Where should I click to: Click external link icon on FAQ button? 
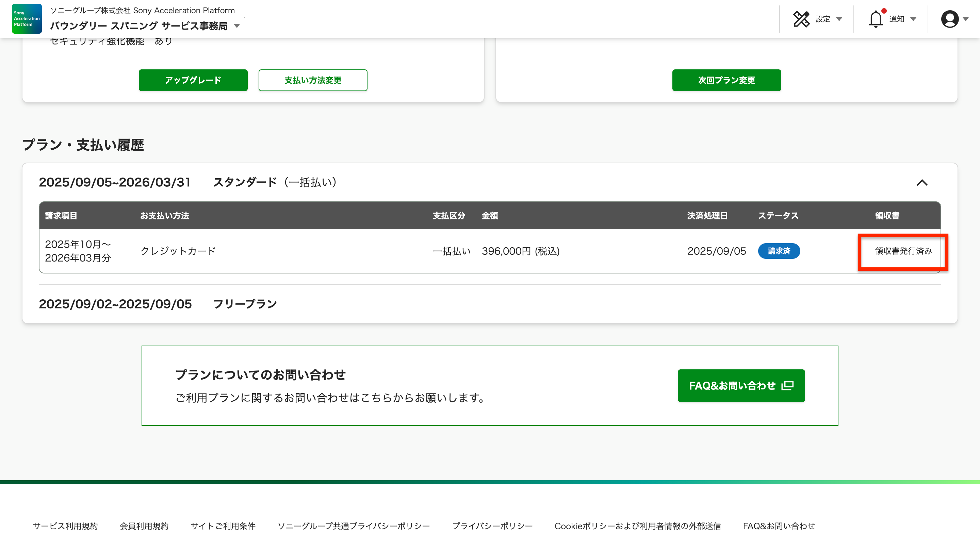tap(787, 386)
